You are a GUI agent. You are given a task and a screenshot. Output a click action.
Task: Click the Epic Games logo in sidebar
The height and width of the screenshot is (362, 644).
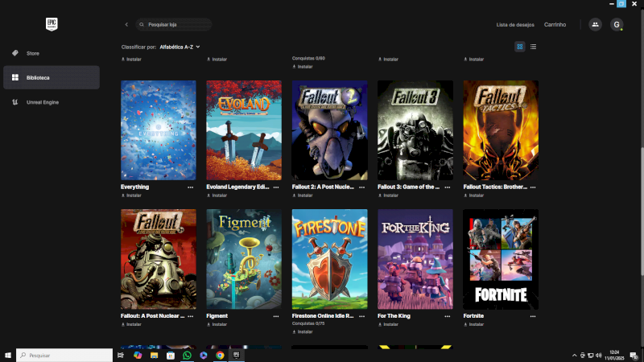point(52,24)
